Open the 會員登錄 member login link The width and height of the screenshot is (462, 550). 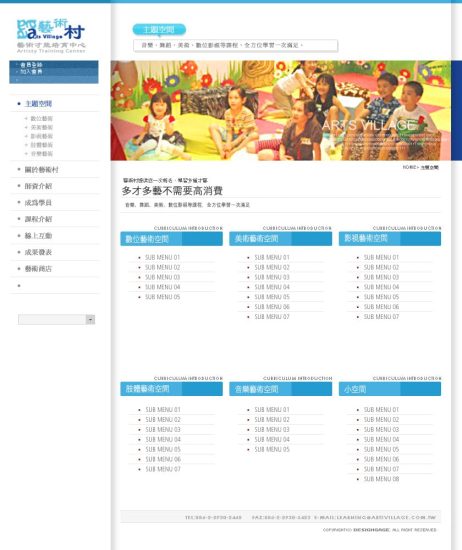(x=31, y=65)
